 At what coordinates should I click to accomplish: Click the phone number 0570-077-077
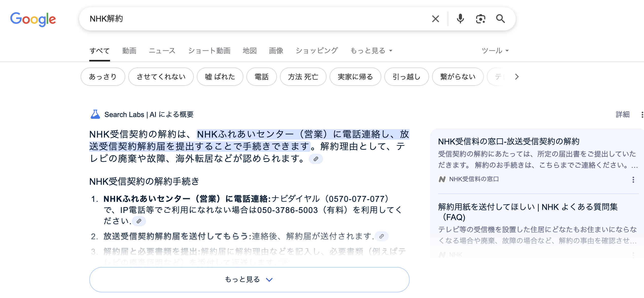[357, 199]
